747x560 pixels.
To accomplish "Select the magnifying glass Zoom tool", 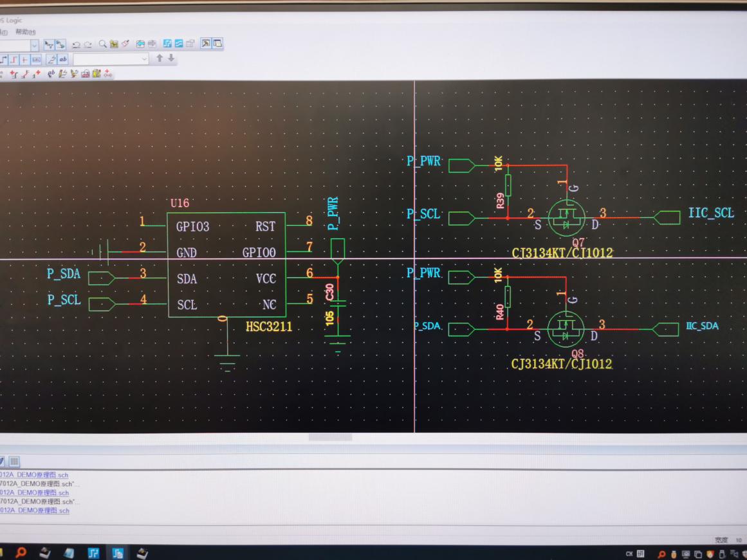I will tap(102, 44).
